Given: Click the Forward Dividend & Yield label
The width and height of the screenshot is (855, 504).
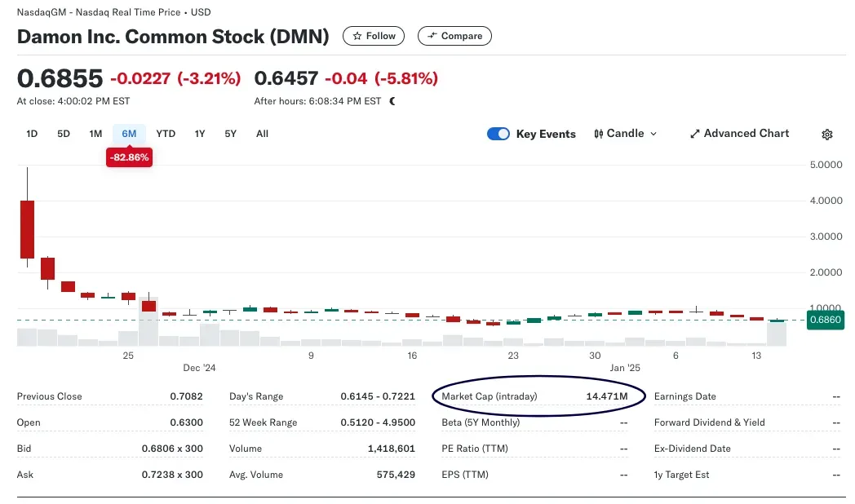Looking at the screenshot, I should 710,422.
